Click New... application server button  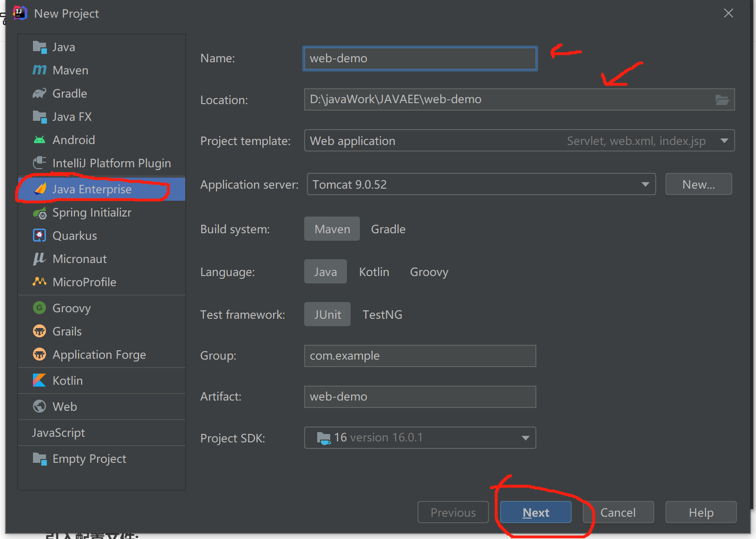pyautogui.click(x=698, y=184)
